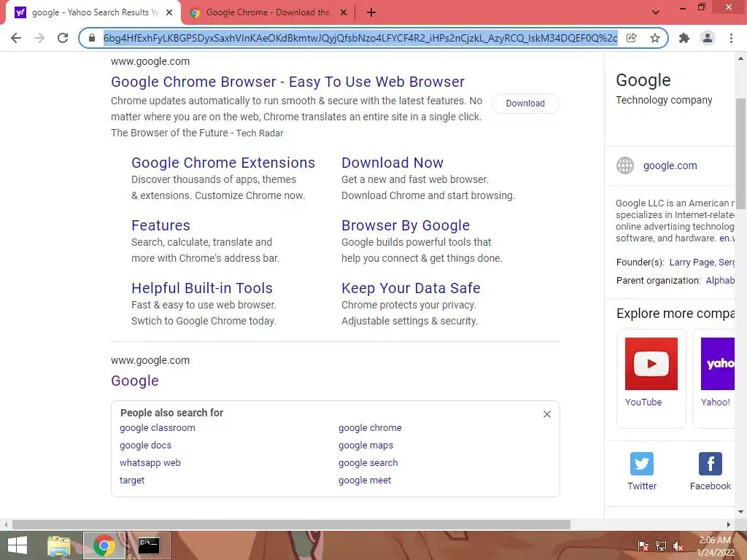The height and width of the screenshot is (560, 747).
Task: Open Chrome's three-dot menu
Action: pos(731,38)
